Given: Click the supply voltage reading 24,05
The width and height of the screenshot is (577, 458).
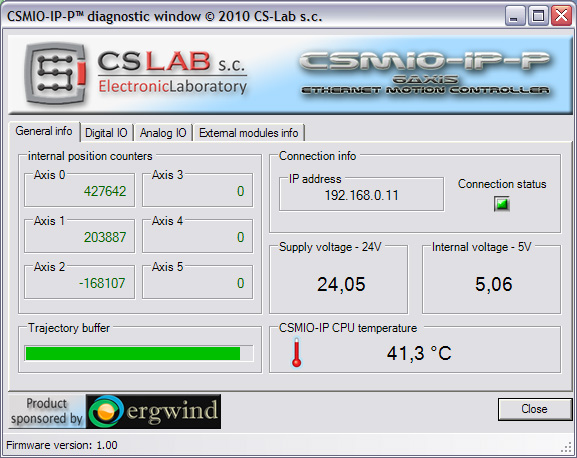Looking at the screenshot, I should point(341,285).
